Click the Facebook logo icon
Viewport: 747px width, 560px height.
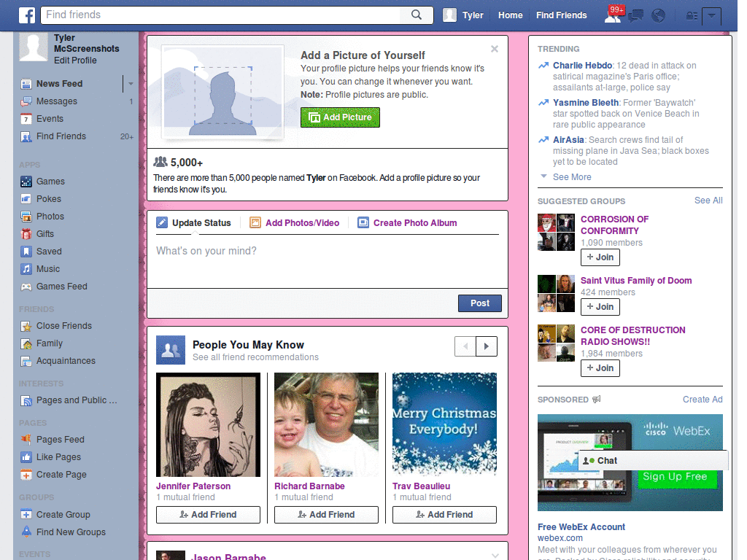[27, 15]
